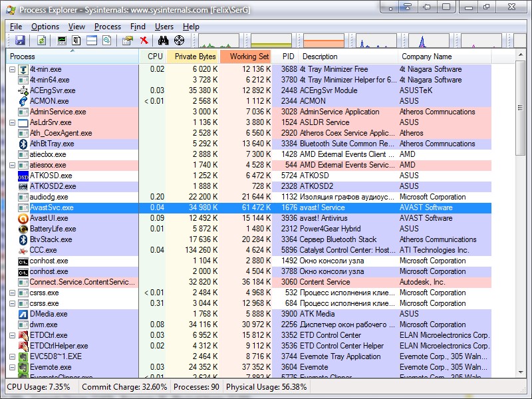Collapse the 4t-min.exe tree node
The width and height of the screenshot is (532, 399).
point(12,69)
